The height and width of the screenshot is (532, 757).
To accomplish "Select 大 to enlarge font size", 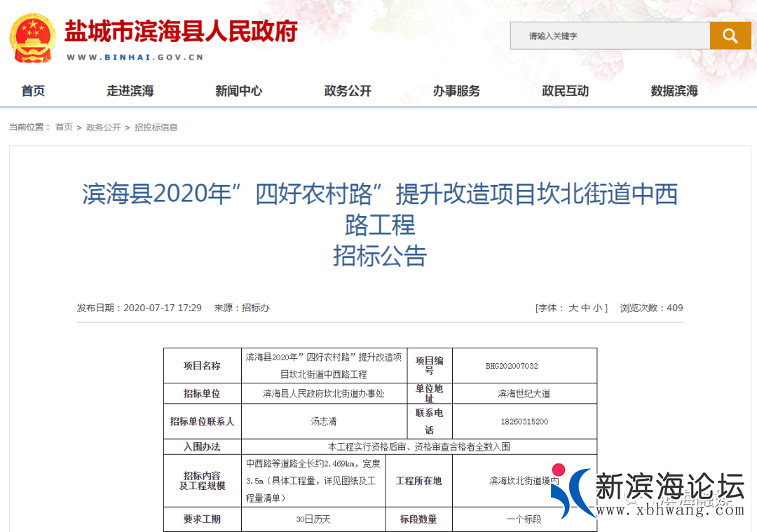I will tap(572, 308).
